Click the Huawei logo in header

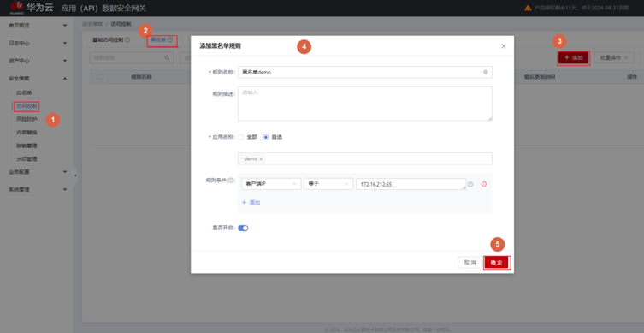(x=17, y=8)
